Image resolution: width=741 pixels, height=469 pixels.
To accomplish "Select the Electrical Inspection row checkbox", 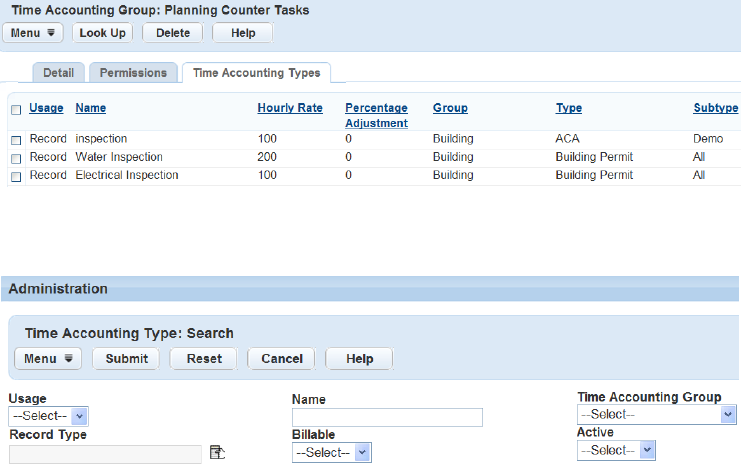I will (16, 176).
